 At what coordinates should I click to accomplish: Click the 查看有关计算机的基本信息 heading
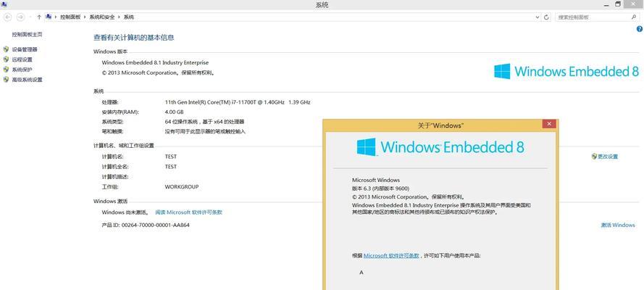[134, 38]
